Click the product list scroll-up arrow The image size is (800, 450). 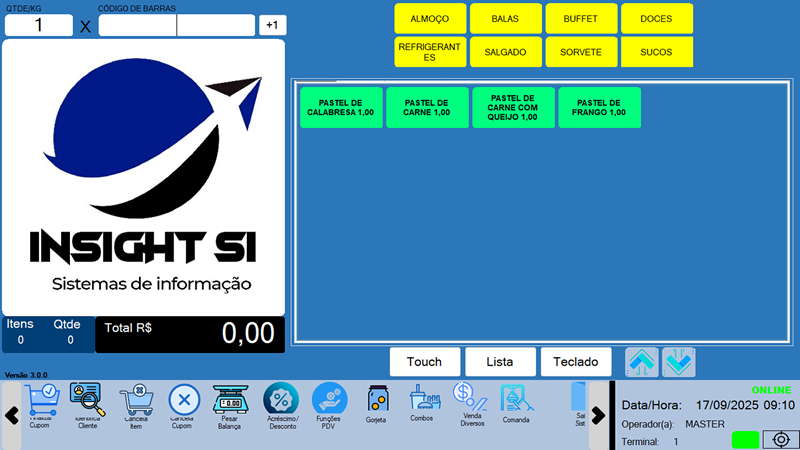click(642, 362)
